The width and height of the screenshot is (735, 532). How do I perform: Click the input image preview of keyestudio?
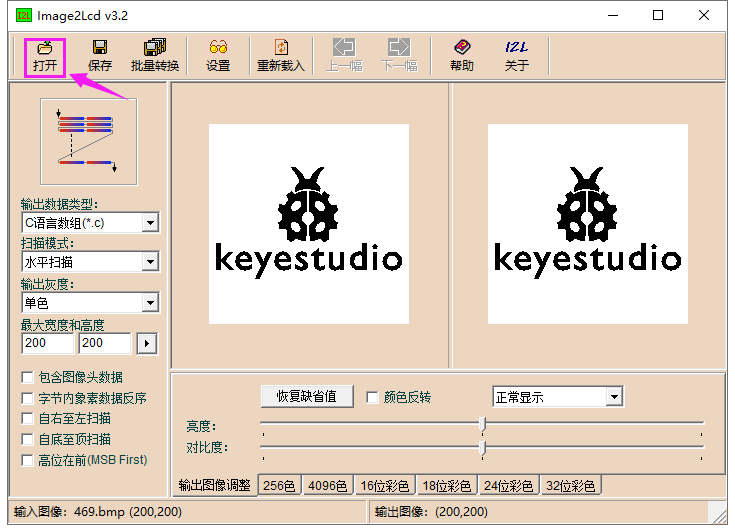tap(309, 224)
